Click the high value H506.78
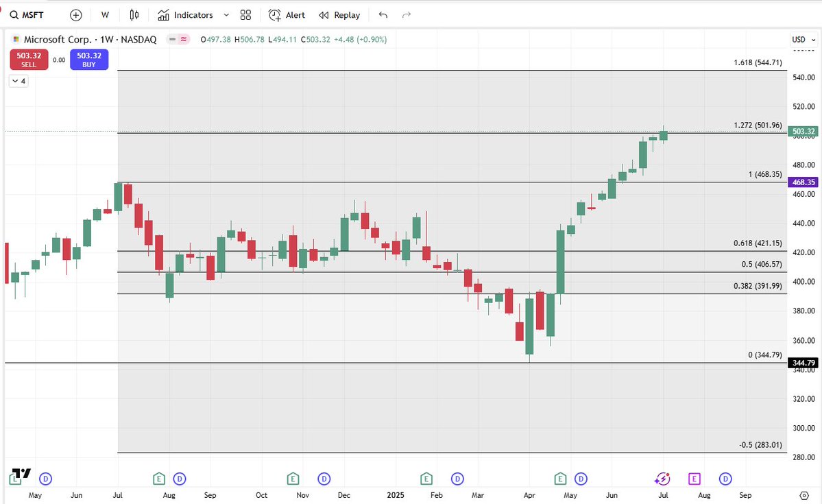 (249, 39)
